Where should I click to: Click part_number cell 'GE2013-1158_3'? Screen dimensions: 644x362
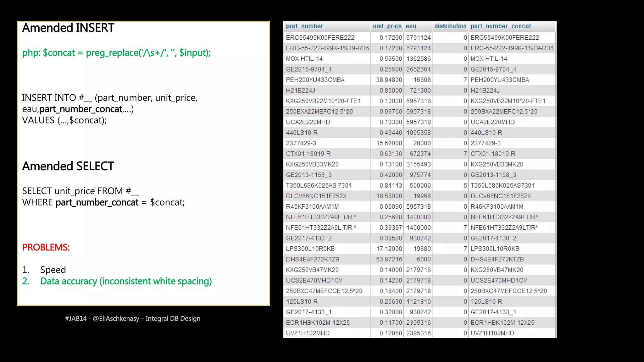[308, 175]
